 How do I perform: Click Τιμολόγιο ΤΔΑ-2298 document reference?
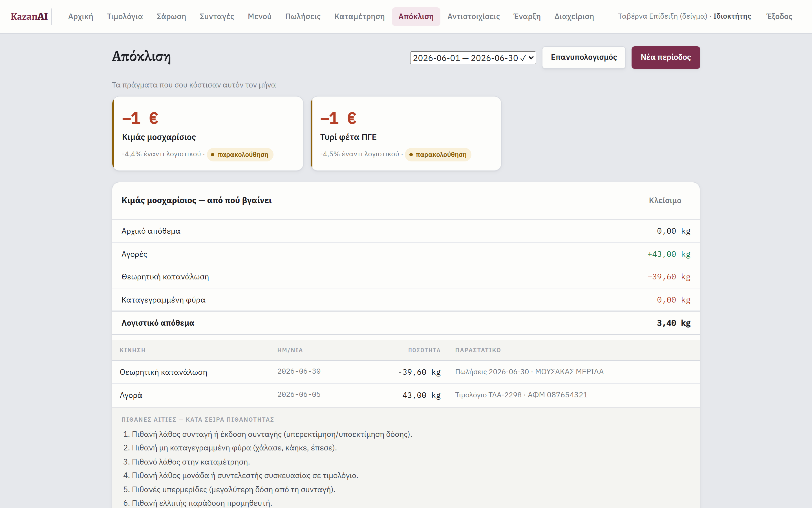coord(521,395)
